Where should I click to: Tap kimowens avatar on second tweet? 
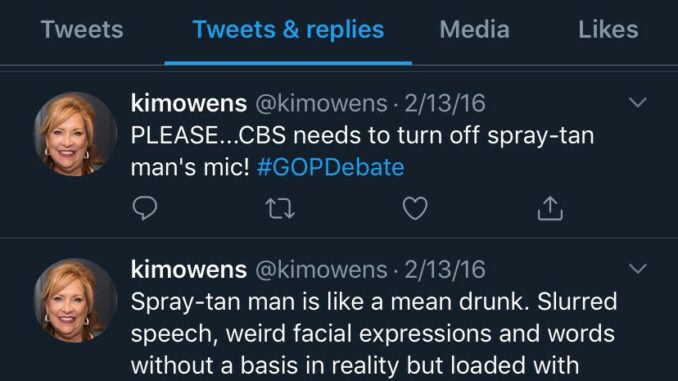click(75, 301)
